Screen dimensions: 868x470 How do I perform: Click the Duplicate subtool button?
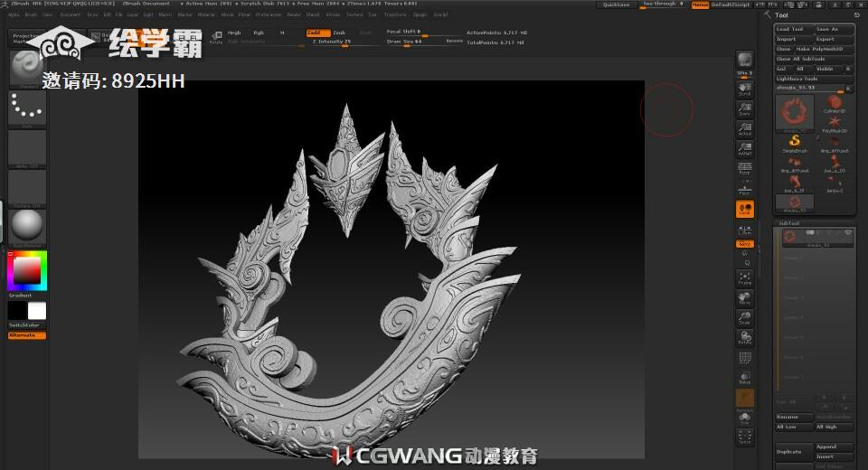point(794,452)
